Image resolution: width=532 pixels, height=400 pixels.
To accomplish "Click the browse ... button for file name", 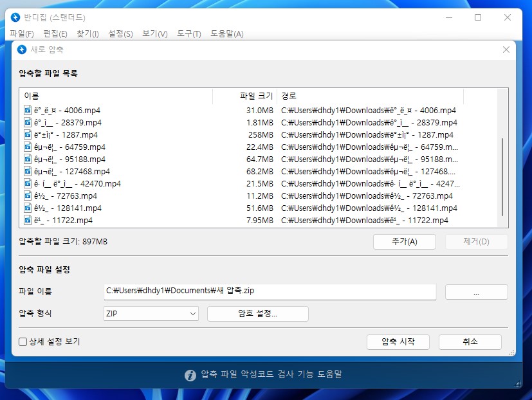I will pyautogui.click(x=477, y=292).
